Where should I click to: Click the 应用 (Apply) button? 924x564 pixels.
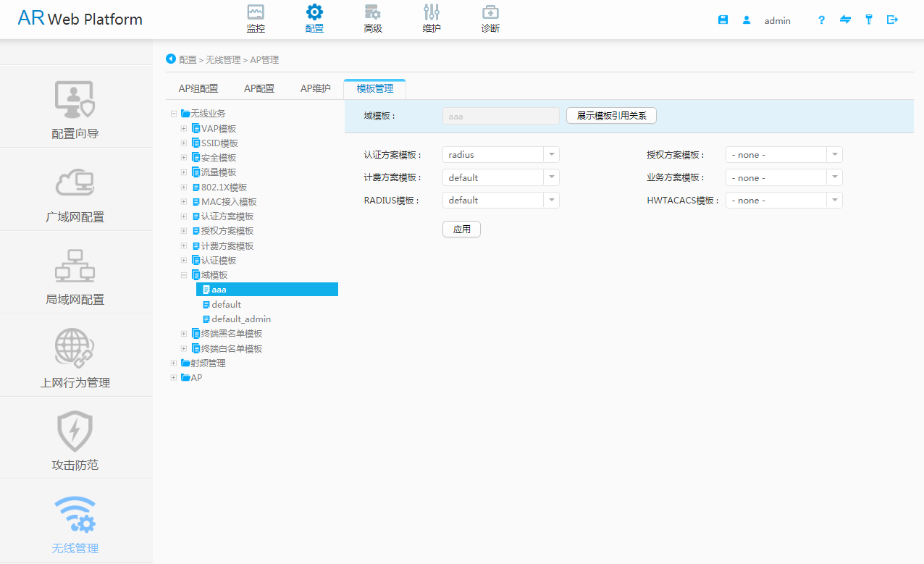[x=461, y=229]
